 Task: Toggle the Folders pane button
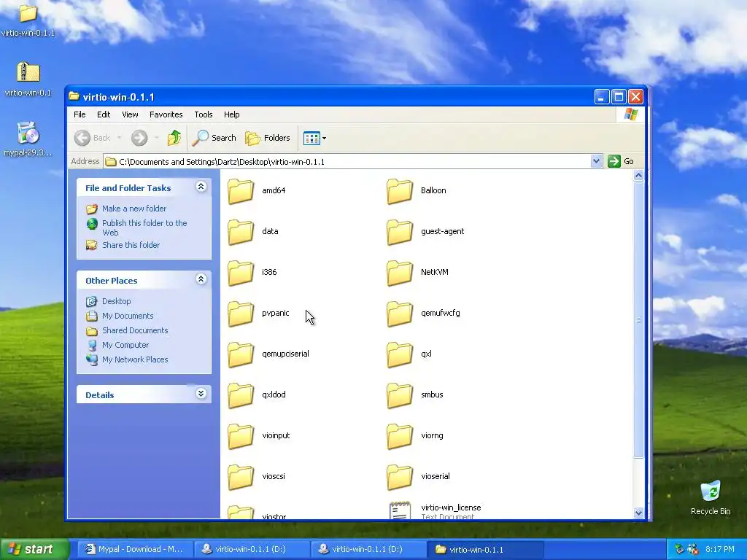(268, 138)
